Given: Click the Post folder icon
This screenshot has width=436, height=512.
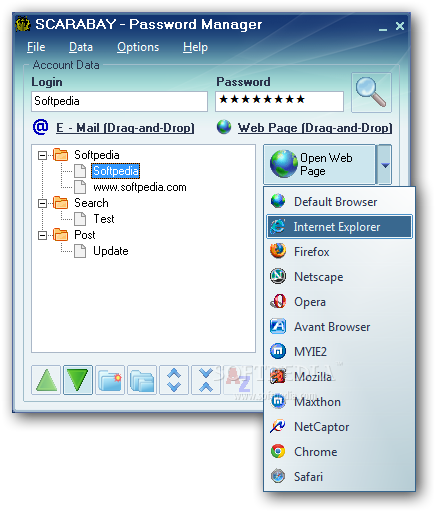Looking at the screenshot, I should pyautogui.click(x=61, y=235).
